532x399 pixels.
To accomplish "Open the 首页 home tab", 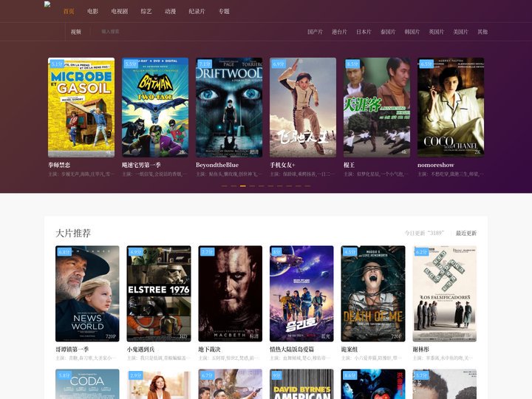I will coord(69,11).
